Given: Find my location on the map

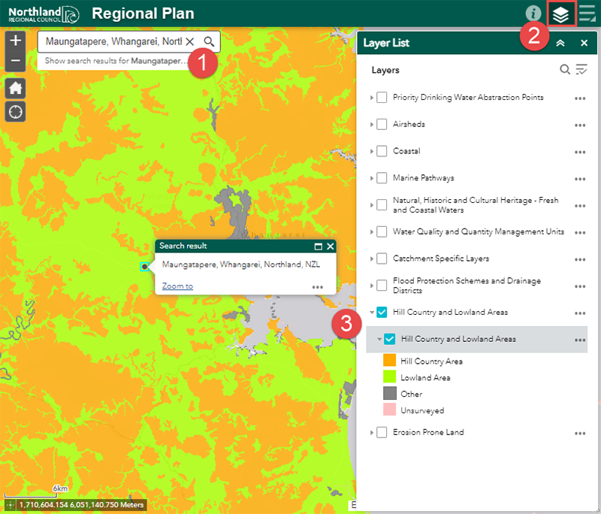Looking at the screenshot, I should [15, 112].
